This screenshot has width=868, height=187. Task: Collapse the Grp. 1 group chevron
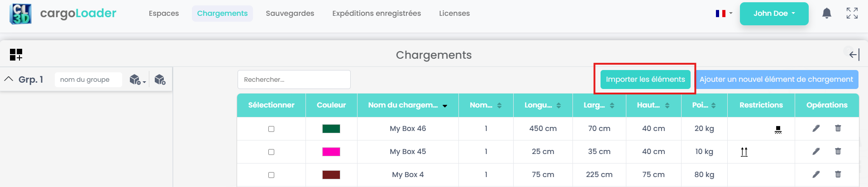[9, 79]
